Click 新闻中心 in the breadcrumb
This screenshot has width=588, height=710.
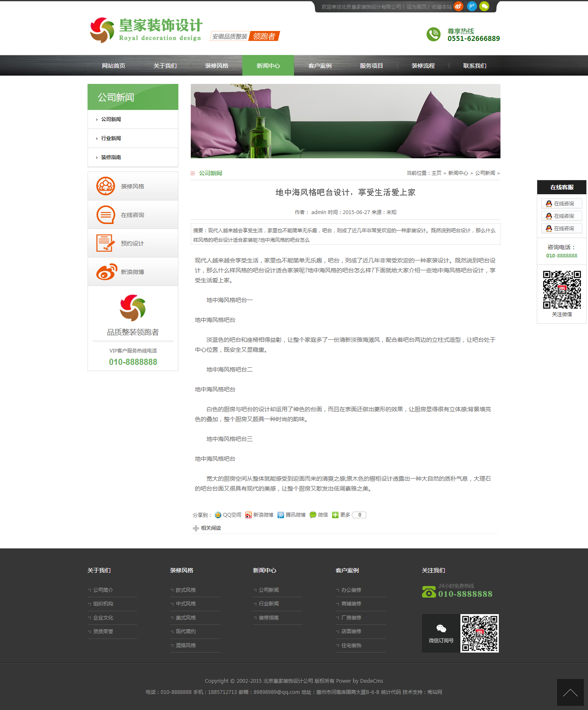(x=458, y=173)
